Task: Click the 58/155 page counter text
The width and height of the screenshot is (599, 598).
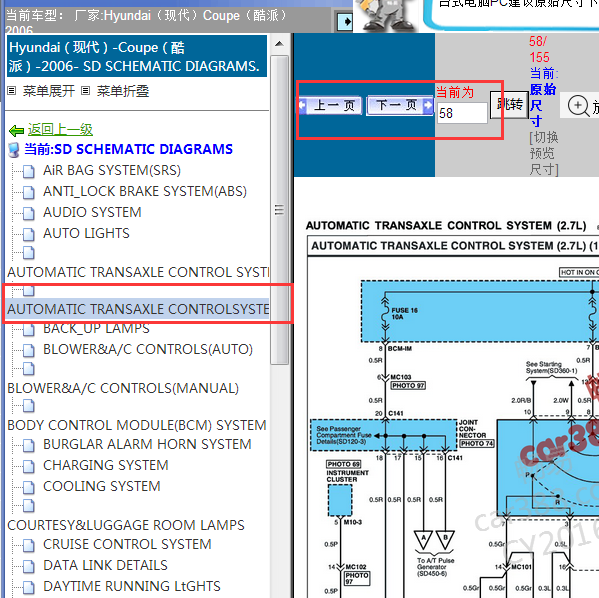Action: click(x=539, y=49)
